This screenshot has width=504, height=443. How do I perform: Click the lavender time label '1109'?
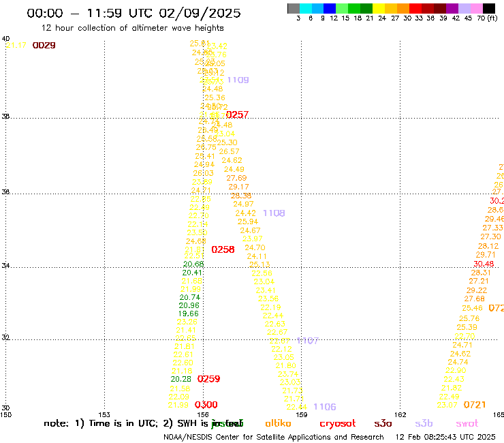[238, 80]
